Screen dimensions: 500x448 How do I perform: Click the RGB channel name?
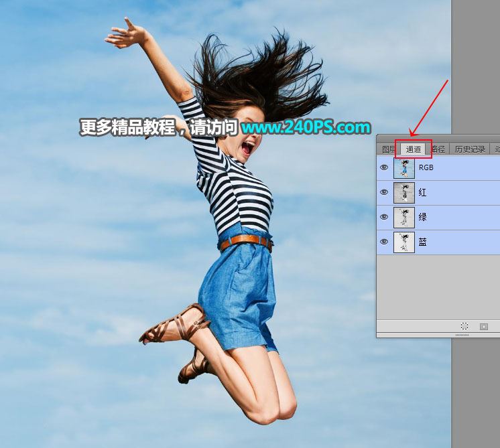pyautogui.click(x=426, y=167)
